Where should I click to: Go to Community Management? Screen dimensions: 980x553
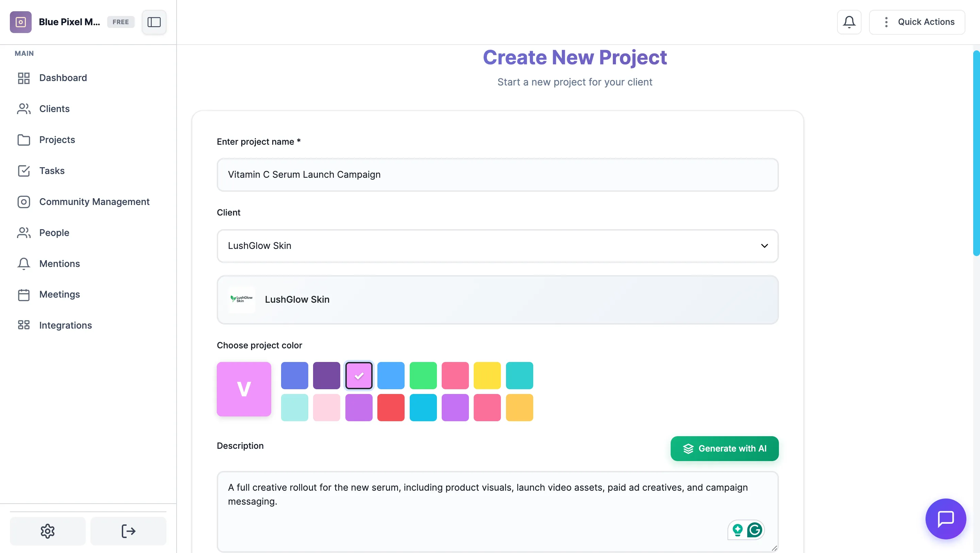pyautogui.click(x=94, y=202)
